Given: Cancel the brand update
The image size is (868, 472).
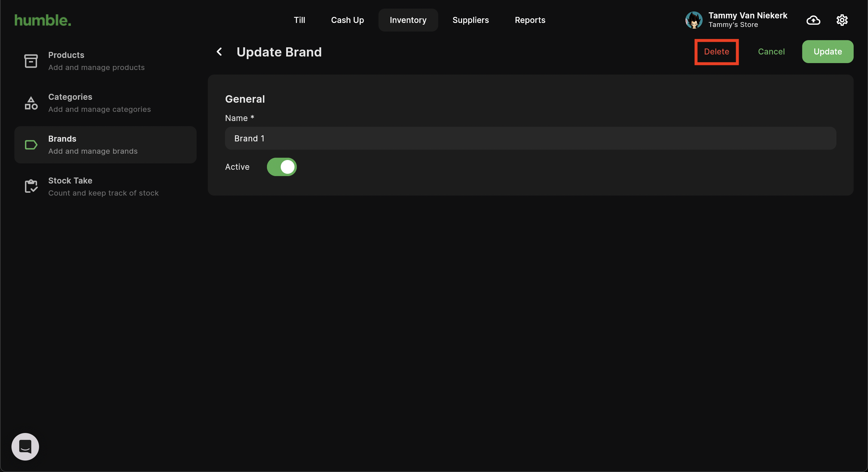Looking at the screenshot, I should click(771, 52).
